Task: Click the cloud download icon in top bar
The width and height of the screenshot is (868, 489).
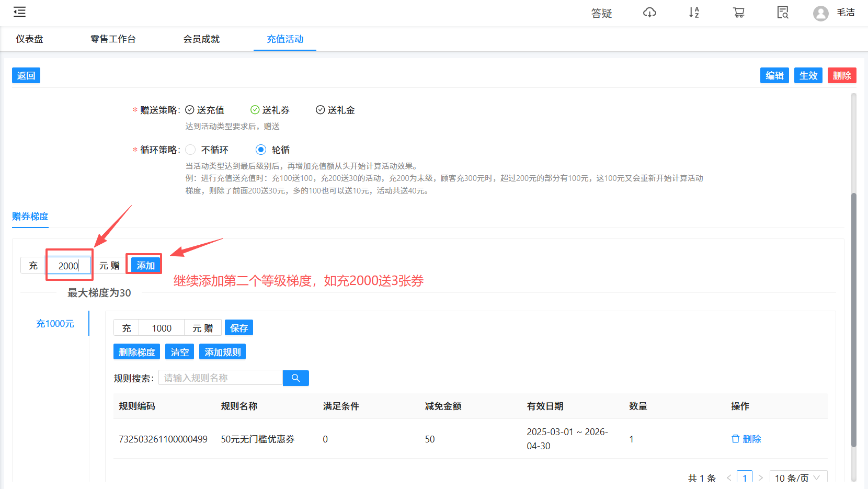Action: (x=649, y=13)
